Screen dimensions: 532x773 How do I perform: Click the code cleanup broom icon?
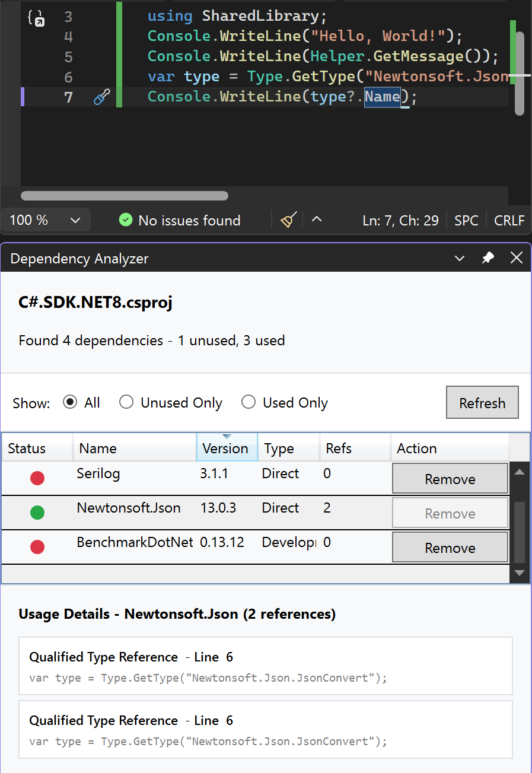pyautogui.click(x=288, y=220)
